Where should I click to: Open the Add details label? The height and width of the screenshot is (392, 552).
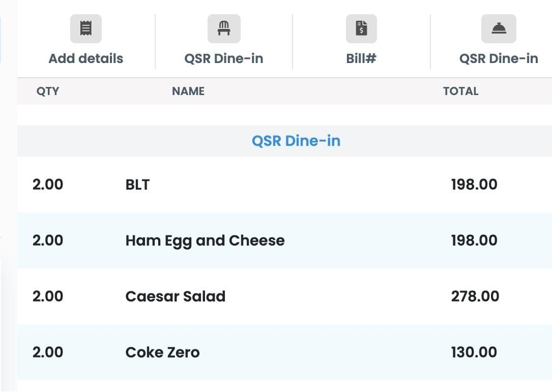[x=86, y=59]
